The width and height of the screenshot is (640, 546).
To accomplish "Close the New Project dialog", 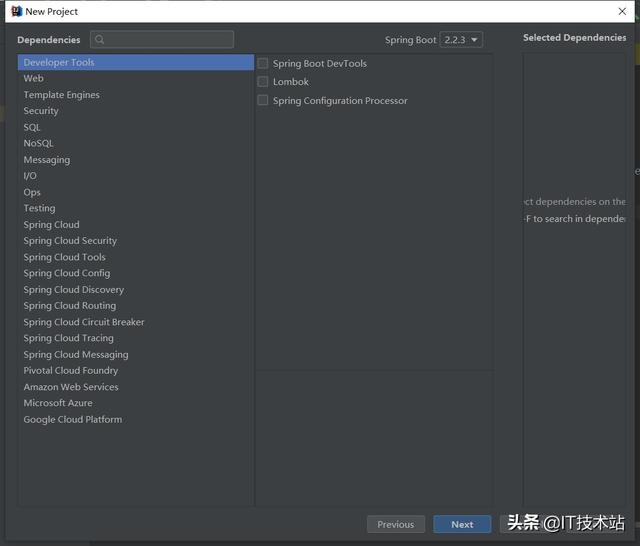I will click(x=622, y=11).
